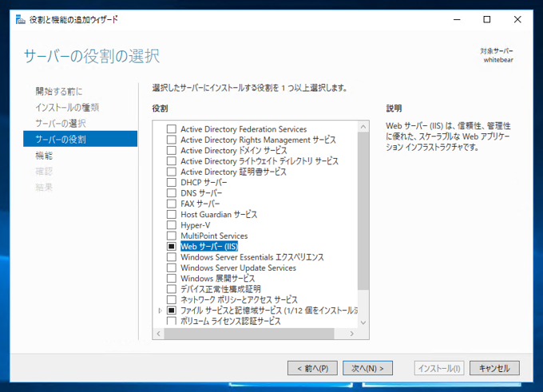The height and width of the screenshot is (392, 543).
Task: Select the サーバーの役割 step
Action: (x=81, y=139)
